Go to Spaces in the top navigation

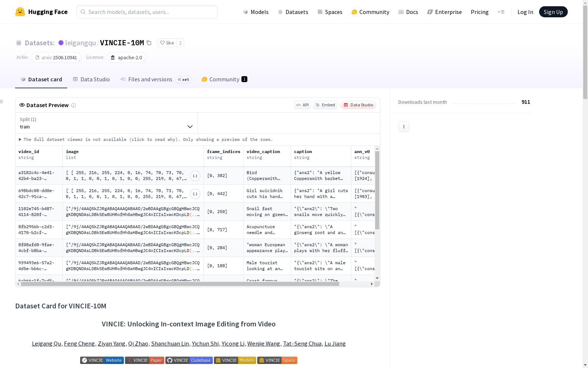tap(330, 12)
